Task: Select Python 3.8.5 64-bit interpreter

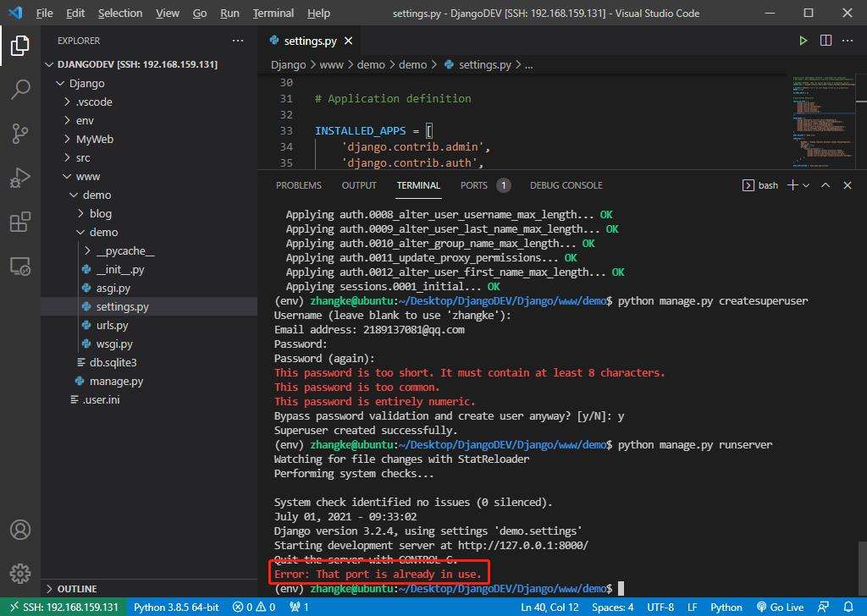Action: (x=176, y=608)
